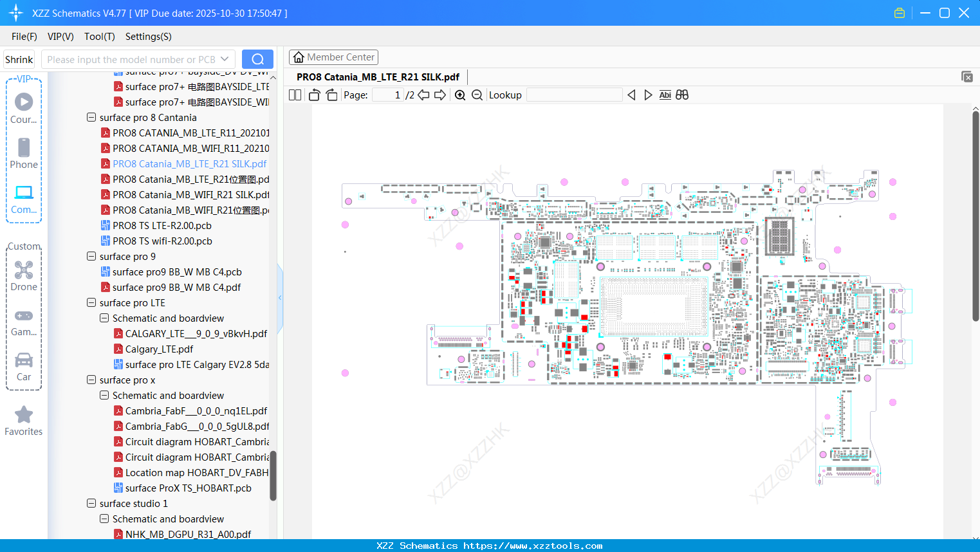Open Cambria_FabF__0_0_0_nq1EL.pdf
The height and width of the screenshot is (552, 980).
point(190,411)
